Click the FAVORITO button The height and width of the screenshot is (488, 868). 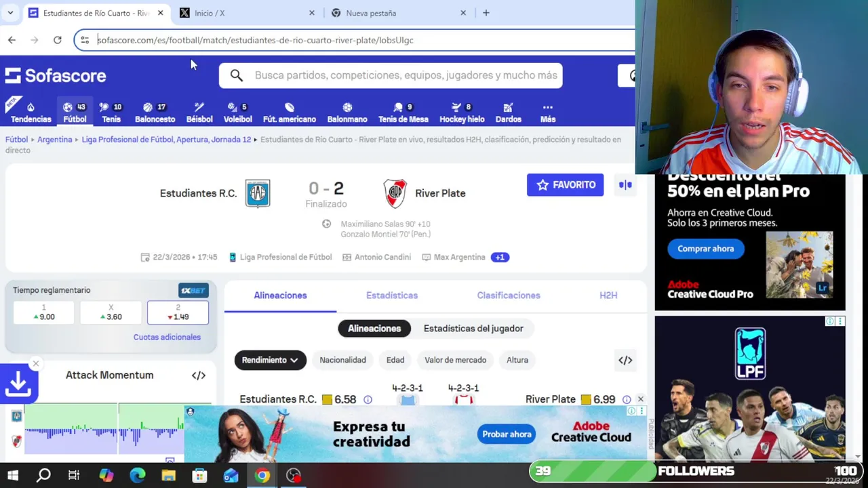click(x=566, y=185)
